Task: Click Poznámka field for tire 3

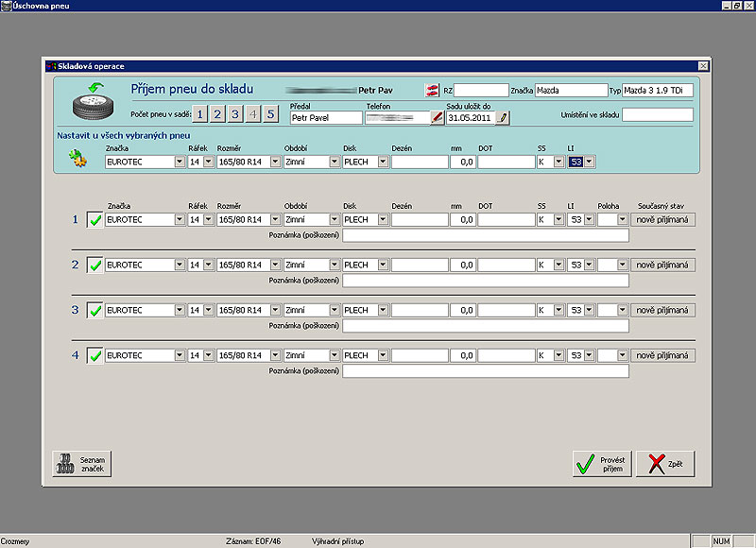Action: coord(486,326)
